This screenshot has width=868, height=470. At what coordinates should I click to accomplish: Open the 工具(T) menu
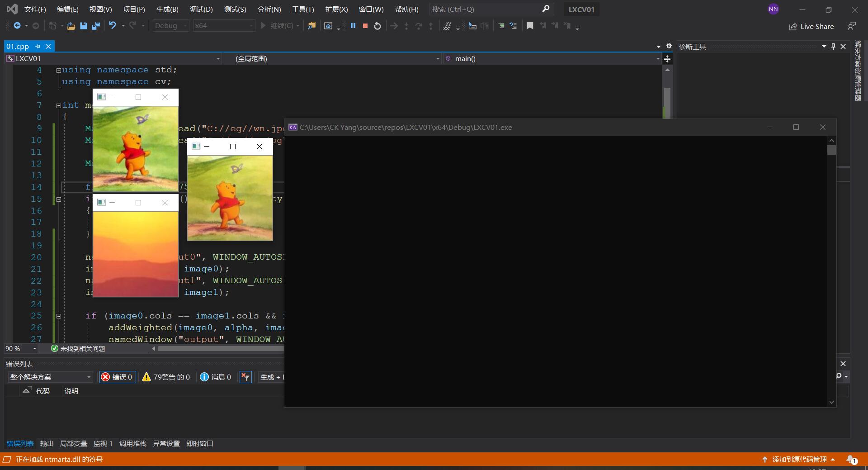click(303, 9)
